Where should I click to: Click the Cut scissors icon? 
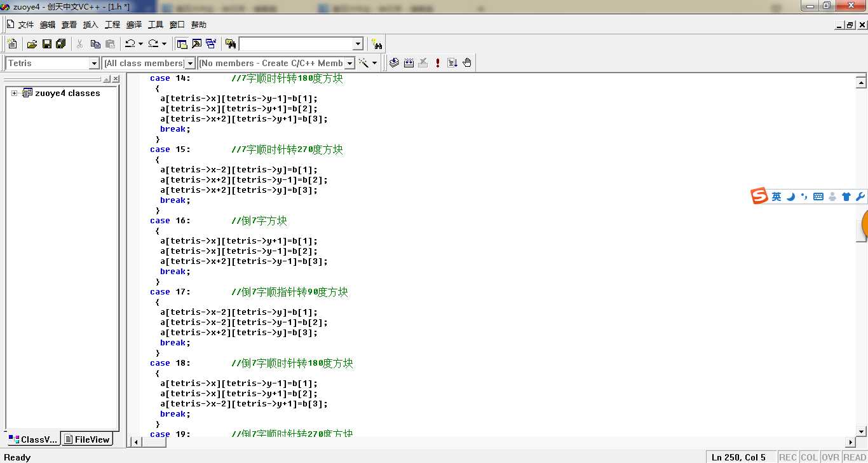(80, 44)
